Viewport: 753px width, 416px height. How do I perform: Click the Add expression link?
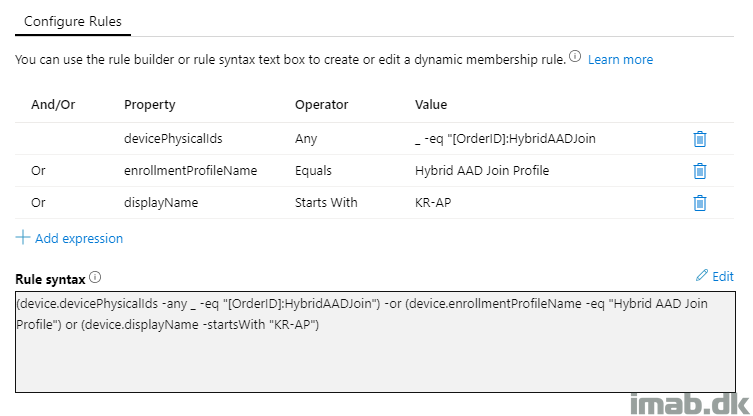79,238
